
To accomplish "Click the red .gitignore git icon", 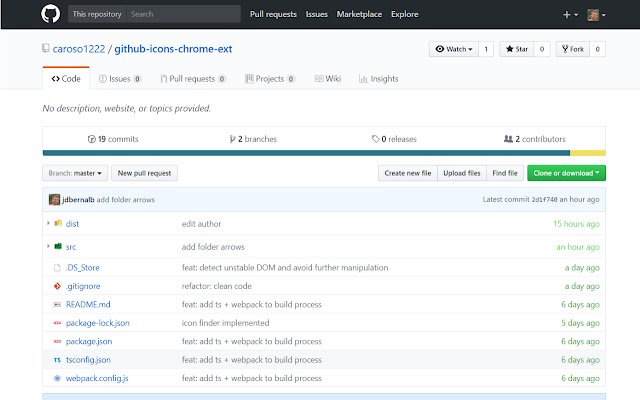I will pyautogui.click(x=57, y=286).
